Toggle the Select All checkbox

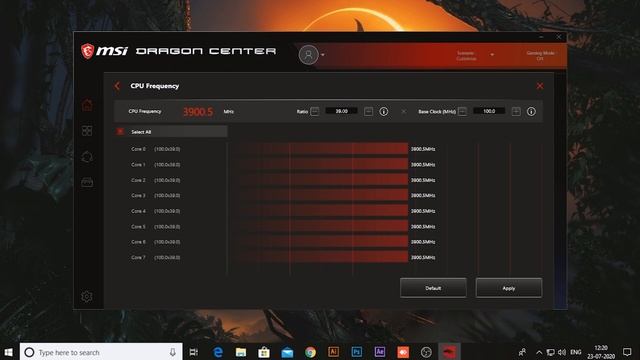(120, 131)
